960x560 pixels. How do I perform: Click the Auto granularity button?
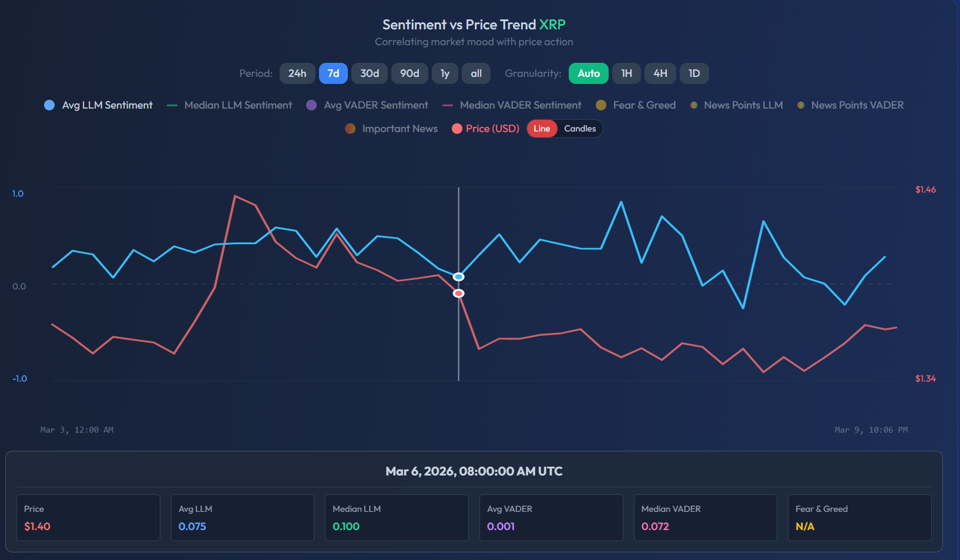click(x=588, y=73)
